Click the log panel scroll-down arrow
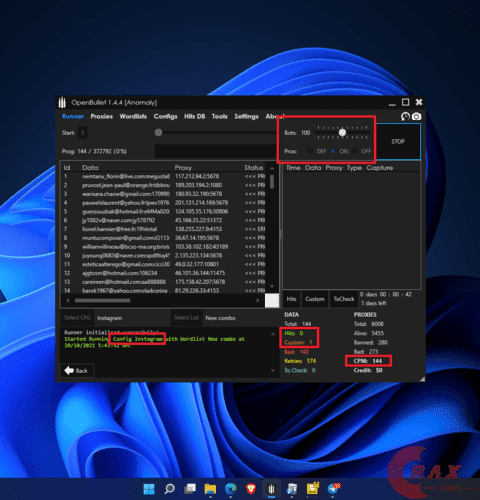The image size is (480, 500). (x=273, y=370)
